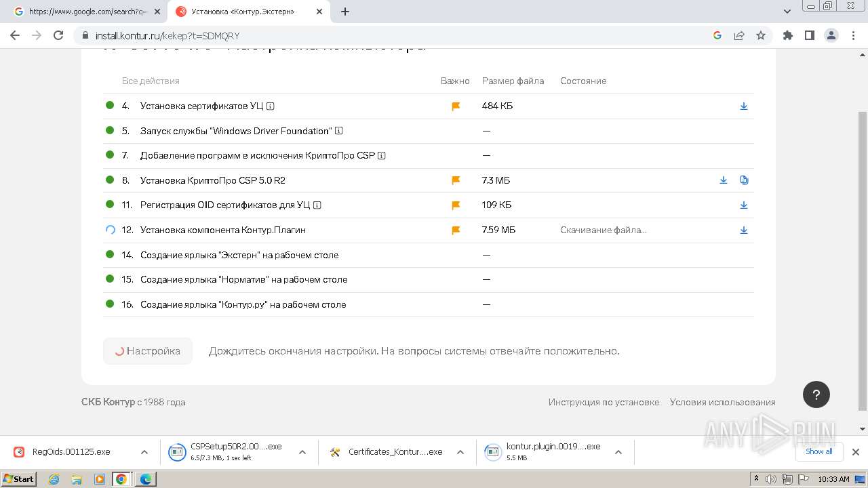Show hidden system tray icons
This screenshot has height=488, width=868.
[x=756, y=479]
